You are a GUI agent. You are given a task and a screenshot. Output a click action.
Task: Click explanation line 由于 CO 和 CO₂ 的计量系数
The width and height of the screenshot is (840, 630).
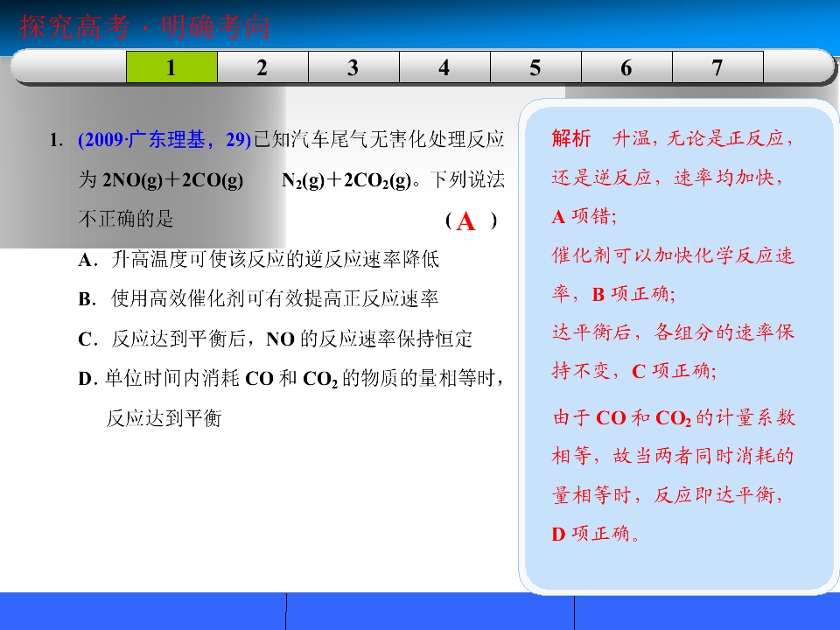click(674, 417)
